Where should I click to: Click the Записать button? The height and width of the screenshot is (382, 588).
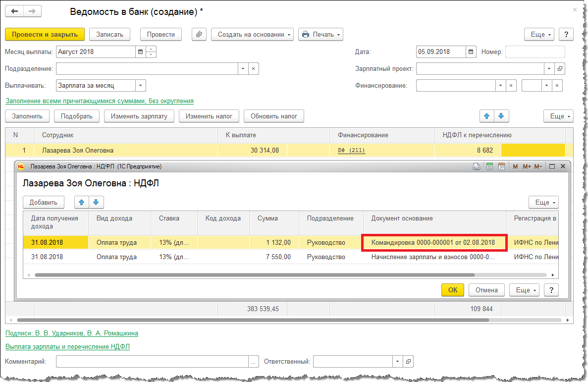click(x=109, y=34)
